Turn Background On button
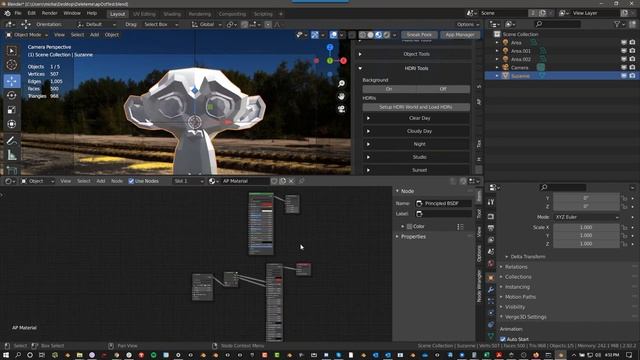The height and width of the screenshot is (360, 640). click(389, 89)
